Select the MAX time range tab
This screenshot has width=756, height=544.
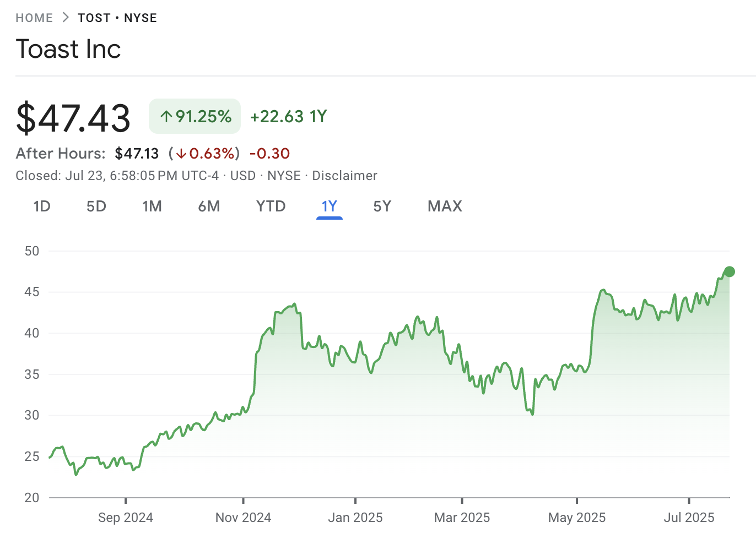(445, 206)
